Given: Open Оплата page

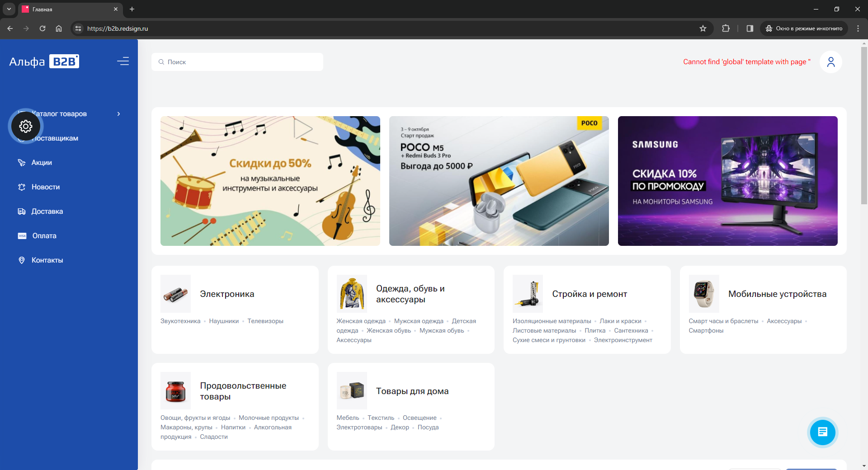Looking at the screenshot, I should pos(44,236).
